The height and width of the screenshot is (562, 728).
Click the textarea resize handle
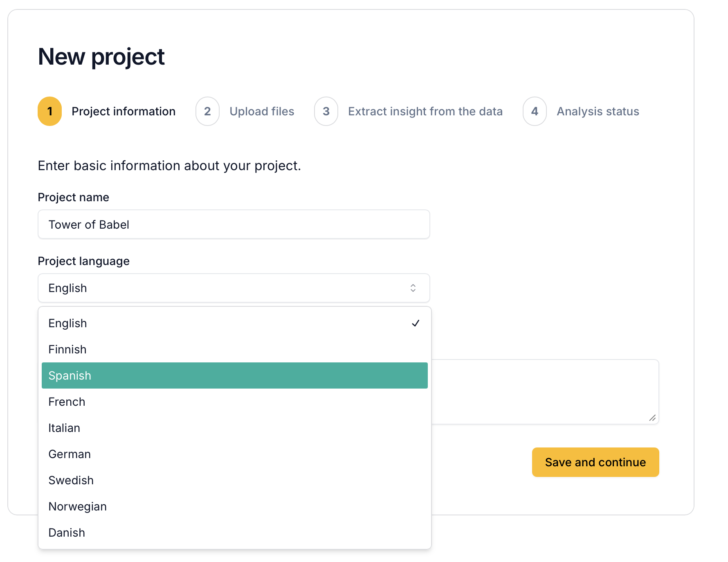(x=652, y=418)
